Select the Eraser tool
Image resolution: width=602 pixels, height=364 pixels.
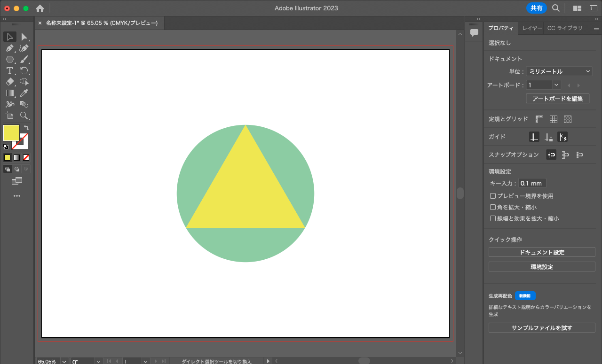9,82
